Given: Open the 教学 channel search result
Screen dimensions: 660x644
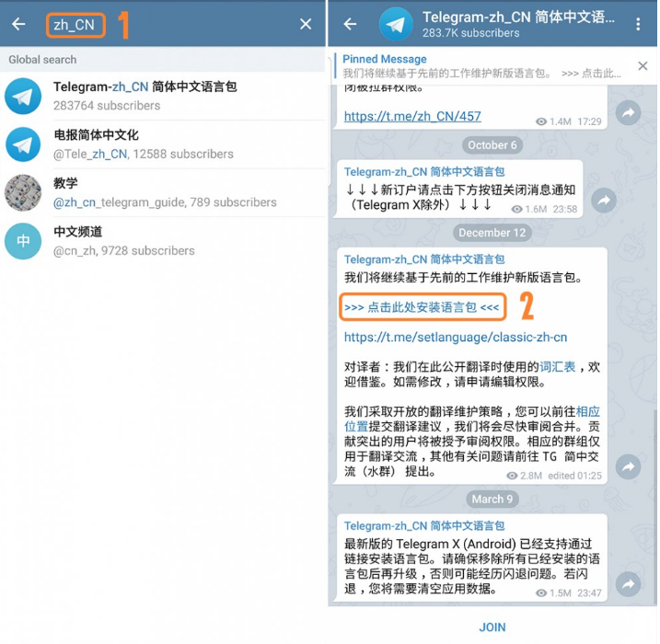Looking at the screenshot, I should click(x=163, y=192).
